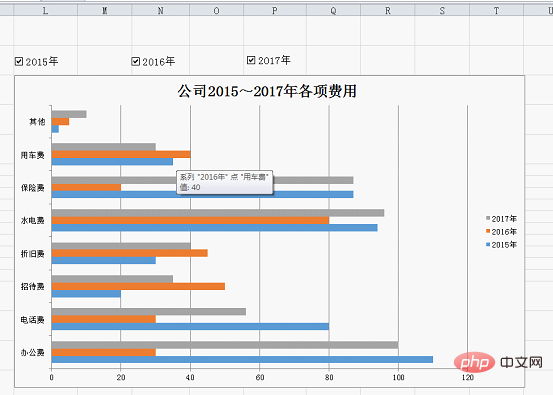The width and height of the screenshot is (553, 395).
Task: Select column N header
Action: (160, 11)
